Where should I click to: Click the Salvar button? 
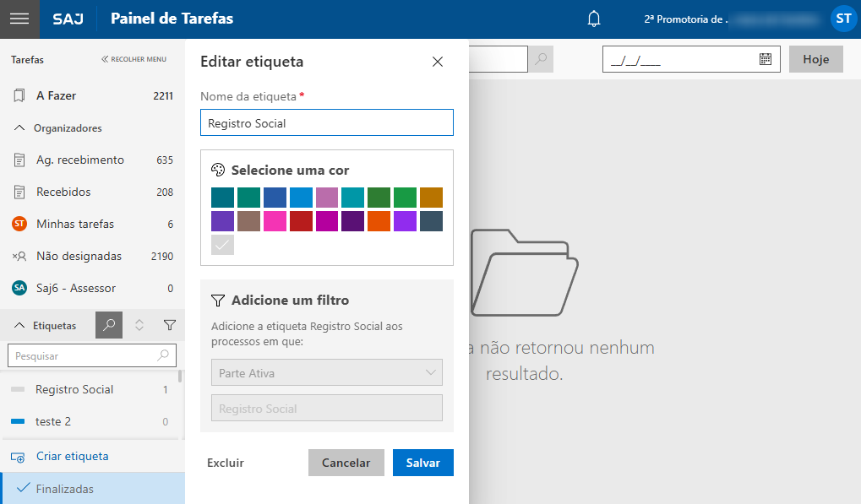[x=422, y=463]
